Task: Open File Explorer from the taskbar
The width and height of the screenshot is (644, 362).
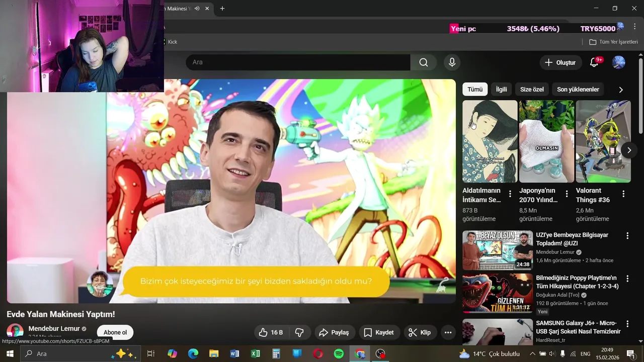Action: tap(214, 353)
